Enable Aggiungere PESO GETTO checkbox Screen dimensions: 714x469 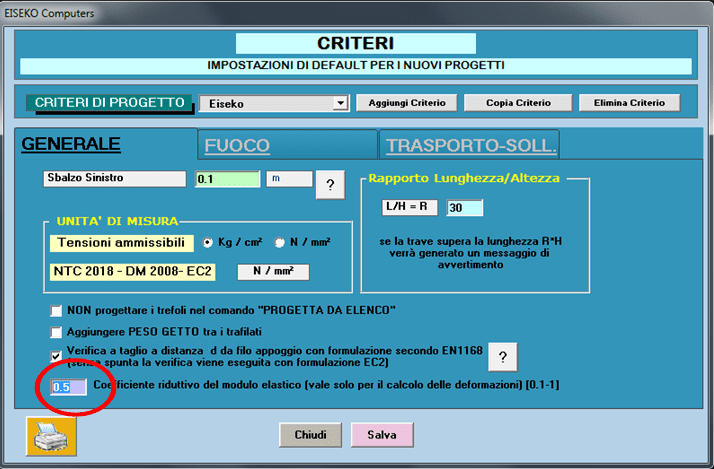point(56,332)
